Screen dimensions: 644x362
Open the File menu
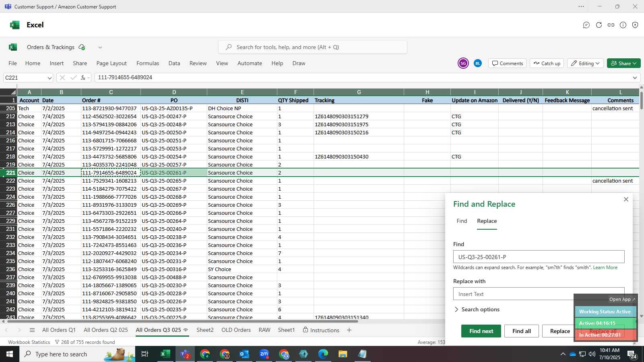click(x=13, y=63)
